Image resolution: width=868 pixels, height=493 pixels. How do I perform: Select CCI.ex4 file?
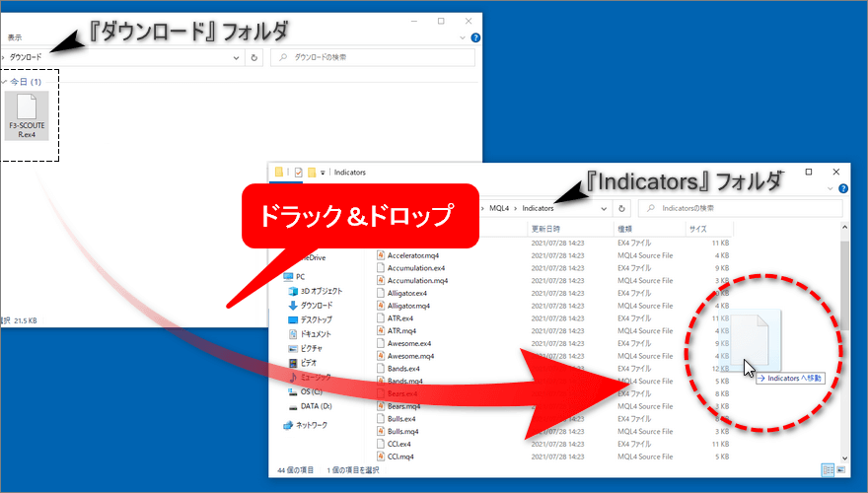click(399, 445)
